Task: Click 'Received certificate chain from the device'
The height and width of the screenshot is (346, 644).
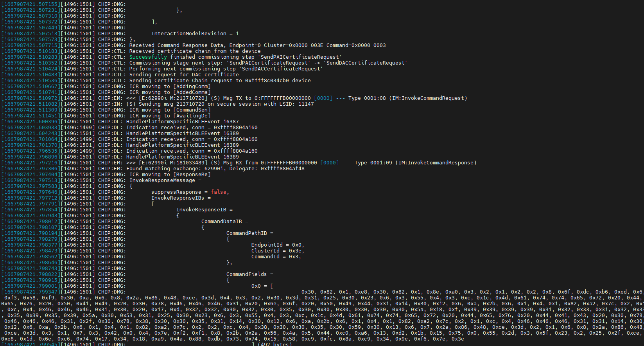Action: (195, 51)
